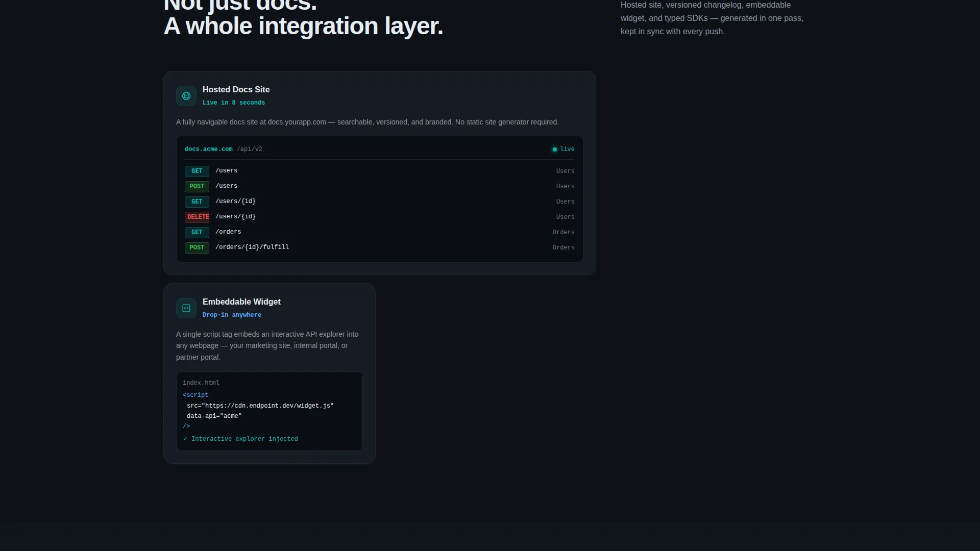Click the index.html file name label
The image size is (980, 551).
tap(201, 383)
